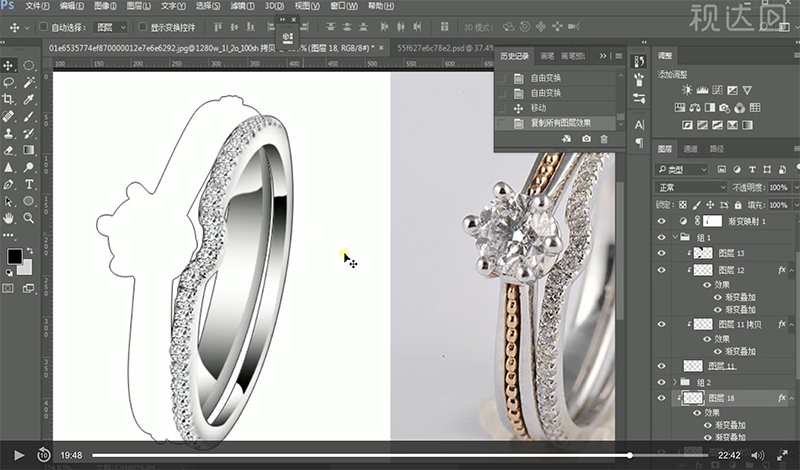The height and width of the screenshot is (470, 800).
Task: Switch to the 55f627e6c78e2.psd document tab
Action: (x=443, y=48)
